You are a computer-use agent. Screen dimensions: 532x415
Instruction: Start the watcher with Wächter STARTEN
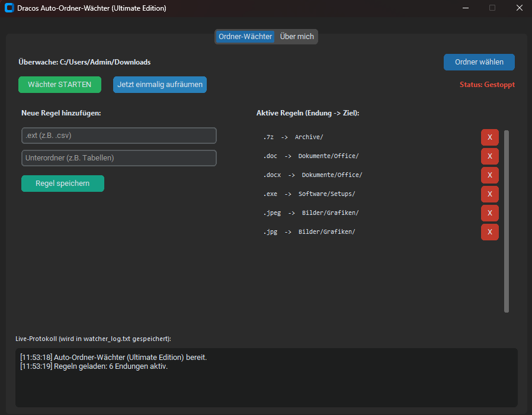tap(60, 85)
